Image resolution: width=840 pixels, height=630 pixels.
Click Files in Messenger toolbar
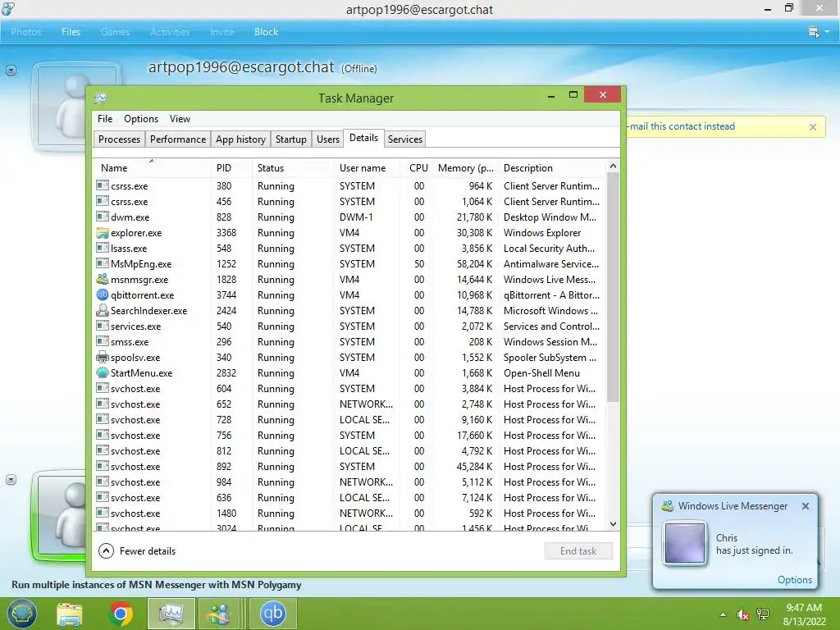pyautogui.click(x=71, y=32)
